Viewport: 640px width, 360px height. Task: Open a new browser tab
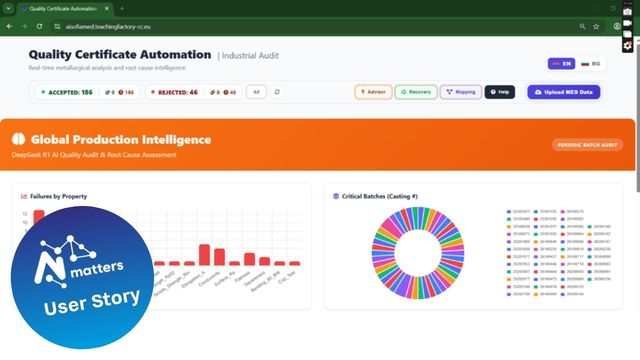122,8
